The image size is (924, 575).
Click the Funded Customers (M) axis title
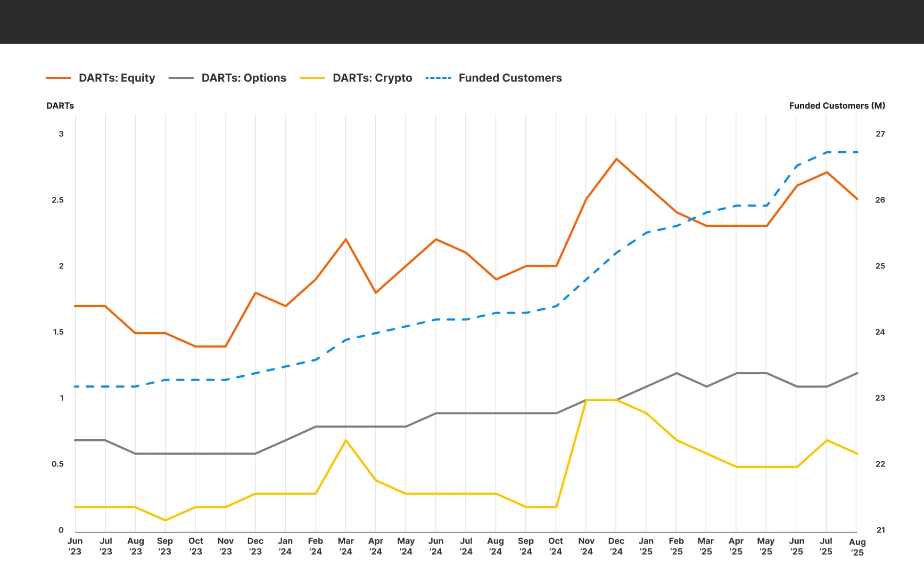pyautogui.click(x=837, y=105)
